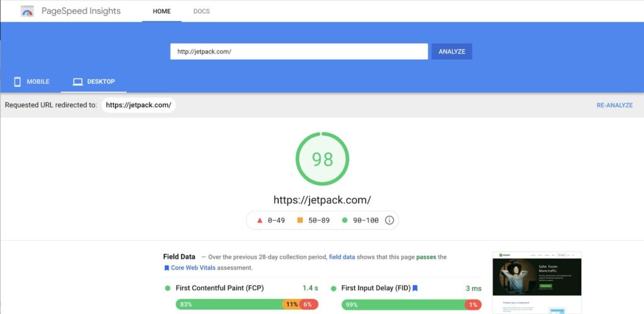The width and height of the screenshot is (644, 314).
Task: Focus the URL input field
Action: pos(299,52)
